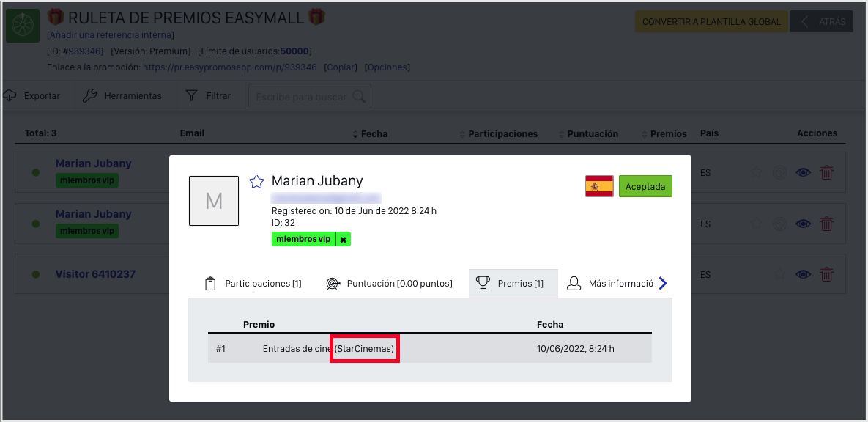868x423 pixels.
Task: Click the blue chevron to scroll tabs right
Action: tap(663, 283)
